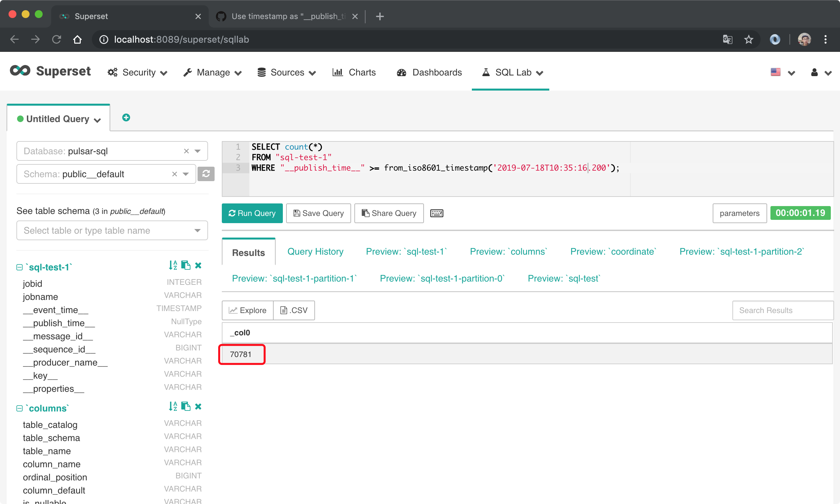The image size is (840, 504).
Task: Copy SELECT statement for columns table
Action: (x=186, y=406)
